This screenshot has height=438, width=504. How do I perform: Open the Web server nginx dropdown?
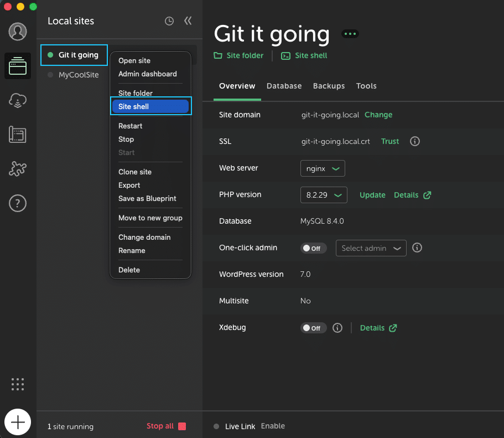pyautogui.click(x=323, y=168)
